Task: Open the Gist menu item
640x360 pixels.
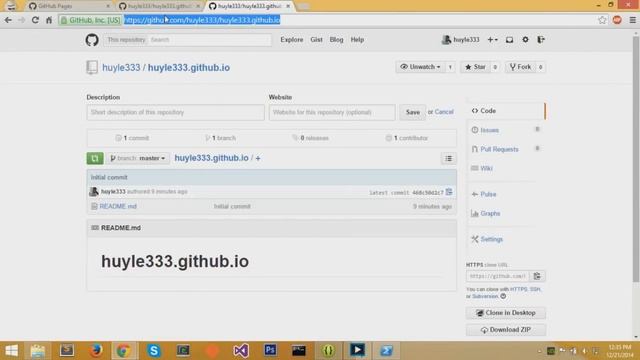Action: 316,40
